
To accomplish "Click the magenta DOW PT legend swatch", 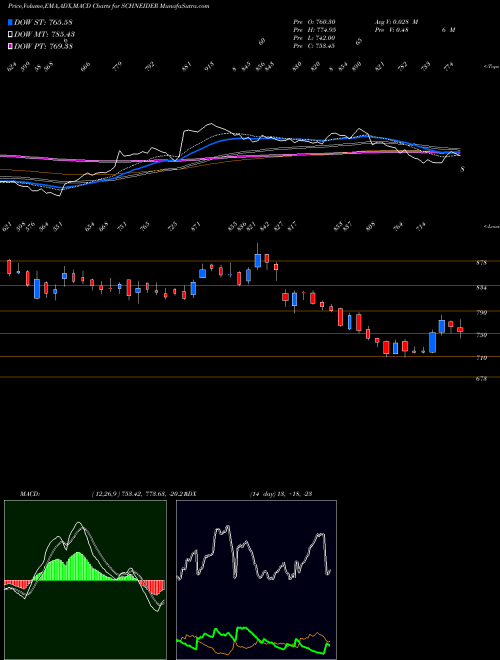I will pyautogui.click(x=10, y=45).
